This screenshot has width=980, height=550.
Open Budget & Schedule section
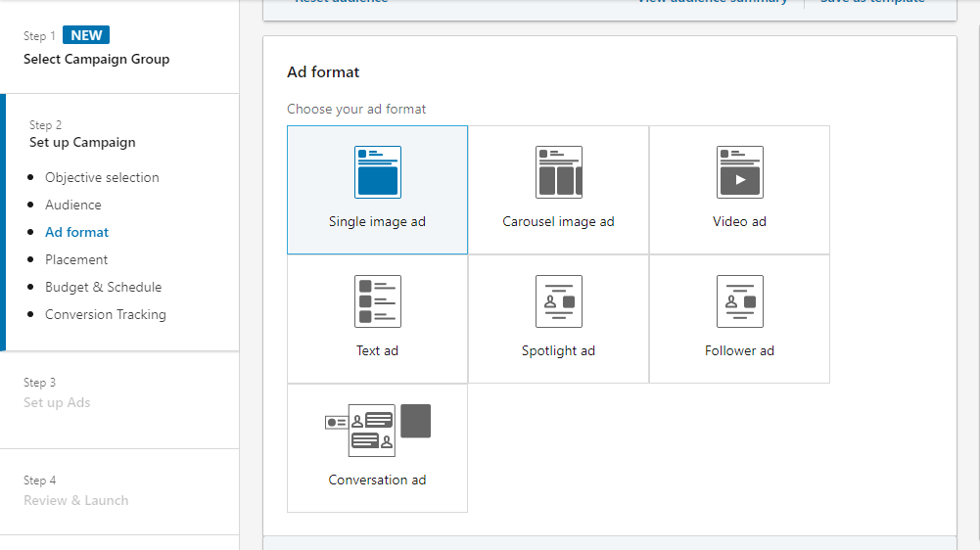pos(103,288)
